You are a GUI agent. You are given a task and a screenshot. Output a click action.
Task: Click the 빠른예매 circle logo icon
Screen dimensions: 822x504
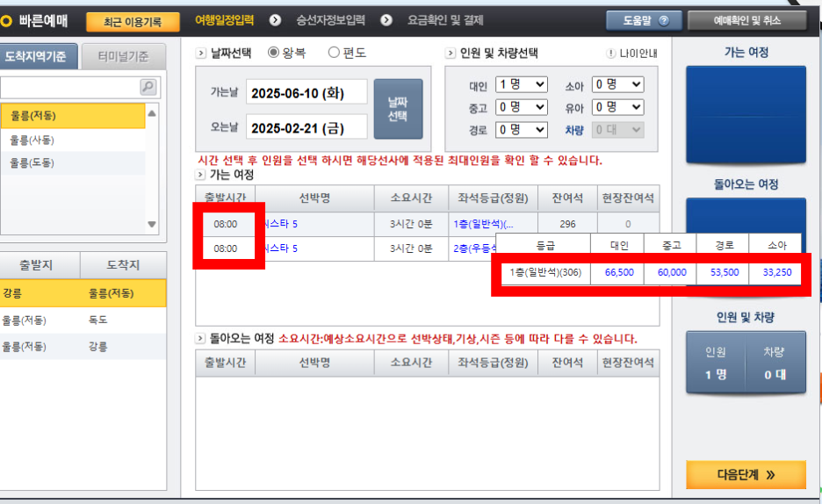click(x=6, y=21)
